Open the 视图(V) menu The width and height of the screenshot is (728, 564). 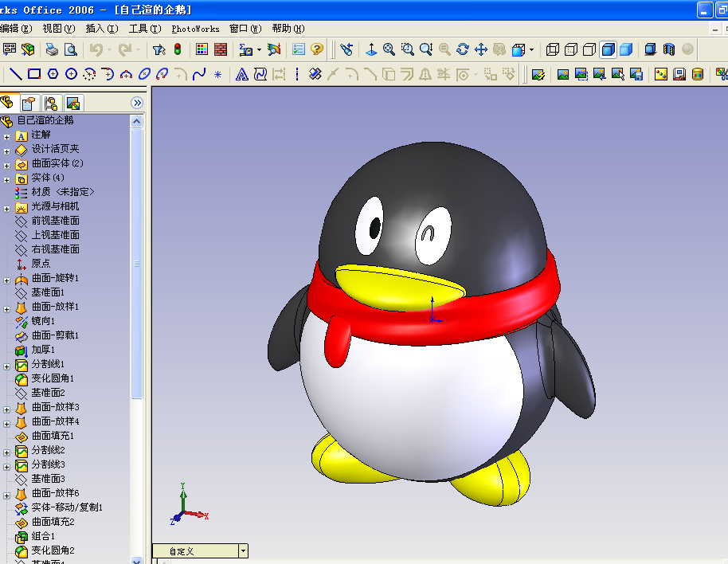click(x=59, y=29)
